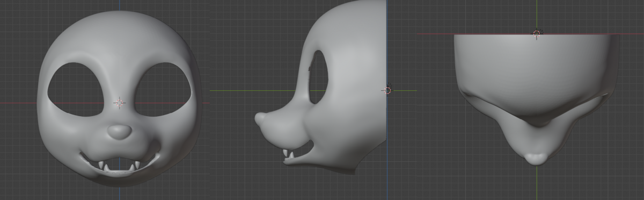Select the 3D cursor in the side view
Screen dimensions: 644x200
click(387, 90)
